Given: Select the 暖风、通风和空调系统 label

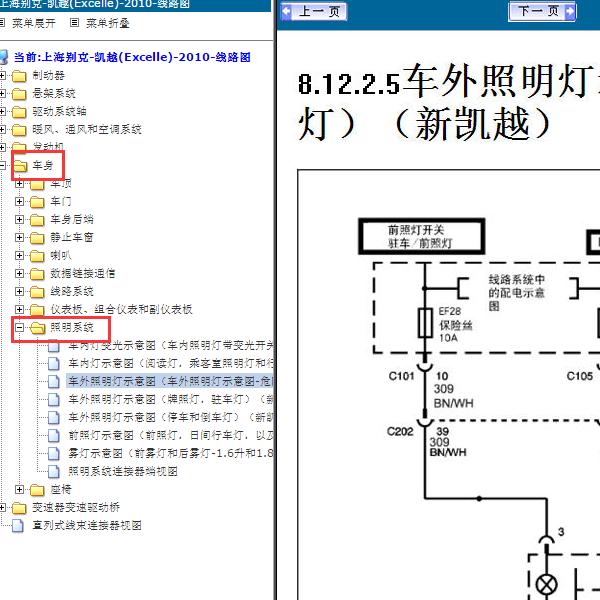Looking at the screenshot, I should pos(87,129).
